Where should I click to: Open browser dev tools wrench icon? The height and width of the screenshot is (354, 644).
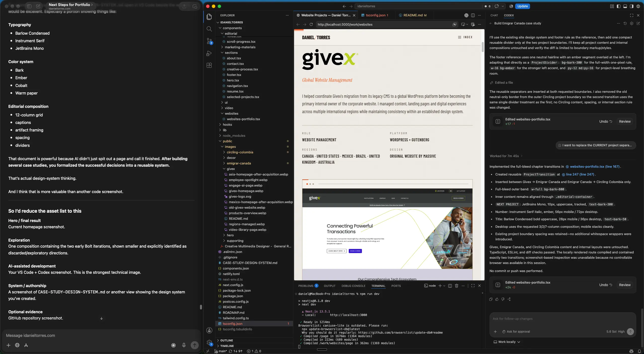pyautogui.click(x=473, y=24)
